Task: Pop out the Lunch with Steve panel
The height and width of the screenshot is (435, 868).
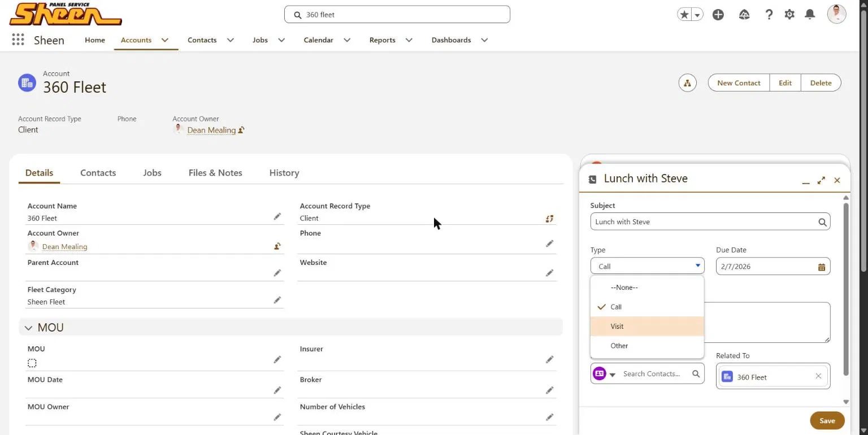Action: click(821, 180)
